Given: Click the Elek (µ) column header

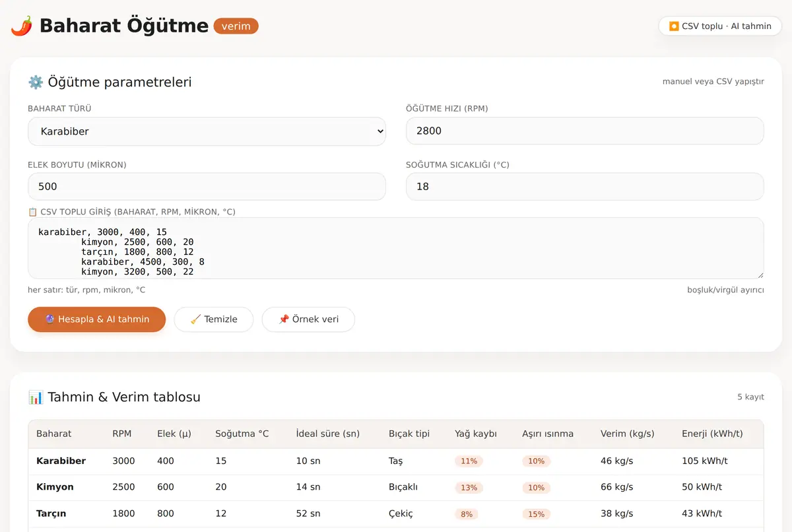Looking at the screenshot, I should 174,434.
